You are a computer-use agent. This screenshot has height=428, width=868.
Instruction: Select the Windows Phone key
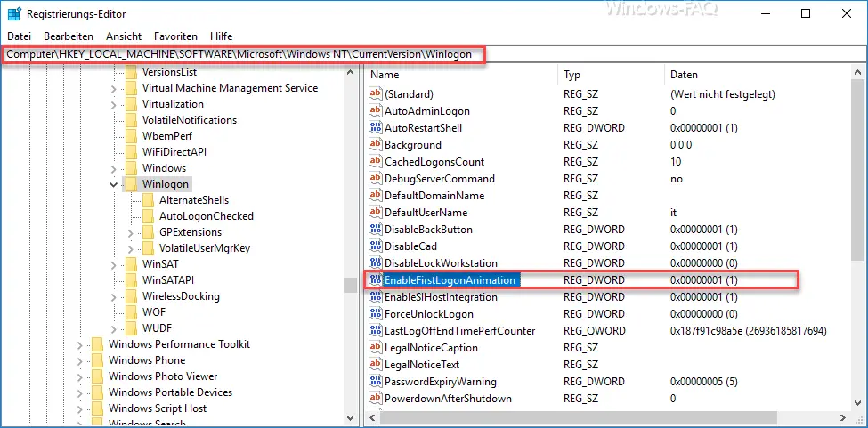point(147,360)
